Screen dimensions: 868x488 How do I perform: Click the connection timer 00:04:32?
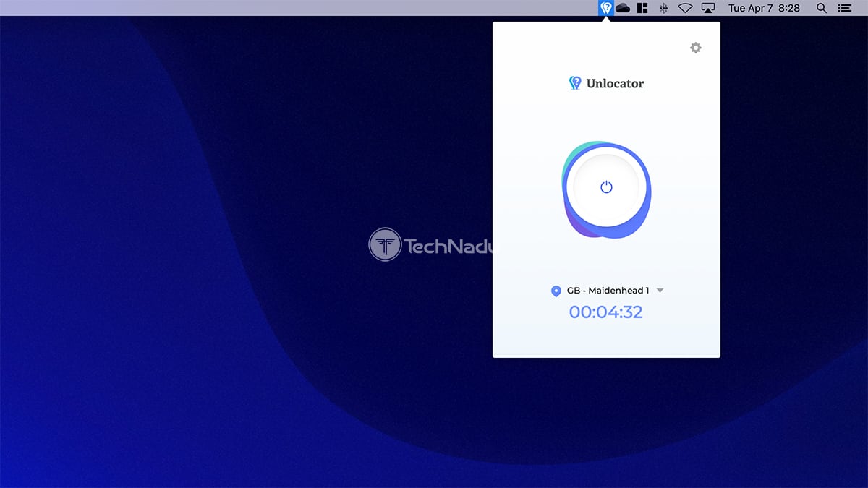pyautogui.click(x=606, y=312)
